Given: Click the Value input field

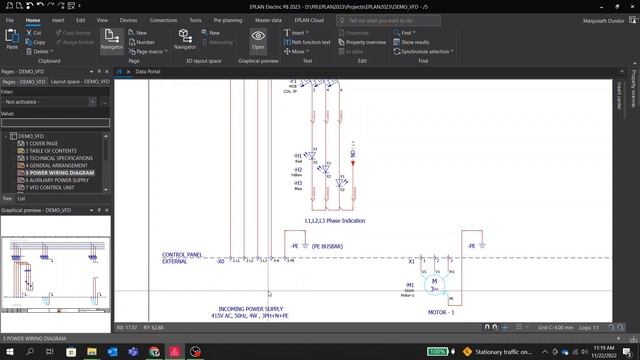Looking at the screenshot, I should click(56, 122).
